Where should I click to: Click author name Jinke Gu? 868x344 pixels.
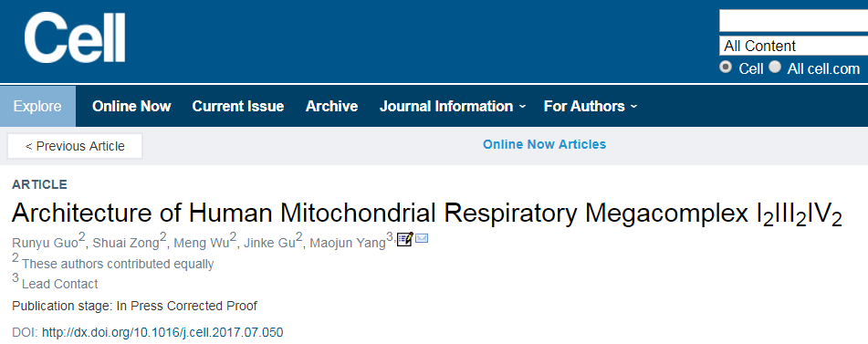[x=268, y=244]
